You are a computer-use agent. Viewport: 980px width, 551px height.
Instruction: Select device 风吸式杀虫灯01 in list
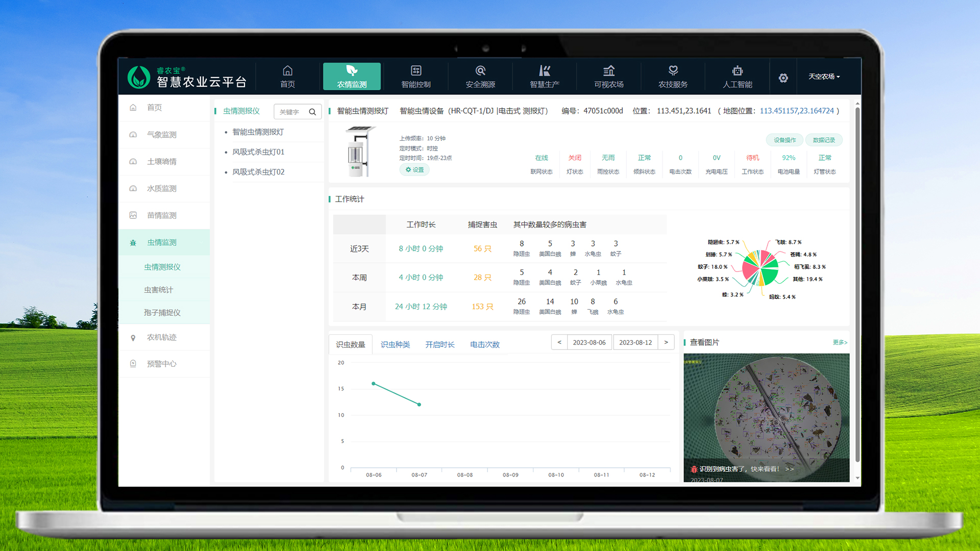click(x=258, y=152)
